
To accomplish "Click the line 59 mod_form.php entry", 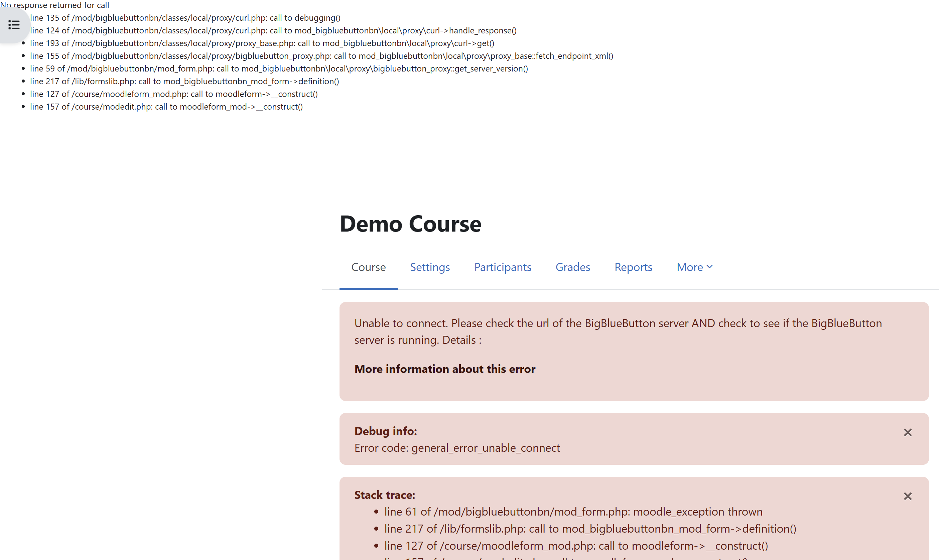I will point(279,69).
